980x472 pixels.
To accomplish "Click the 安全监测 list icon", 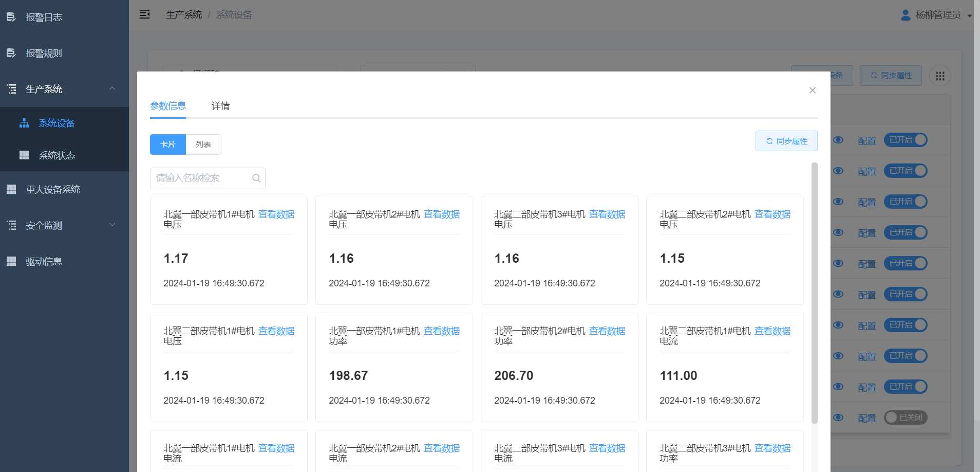I will [11, 225].
